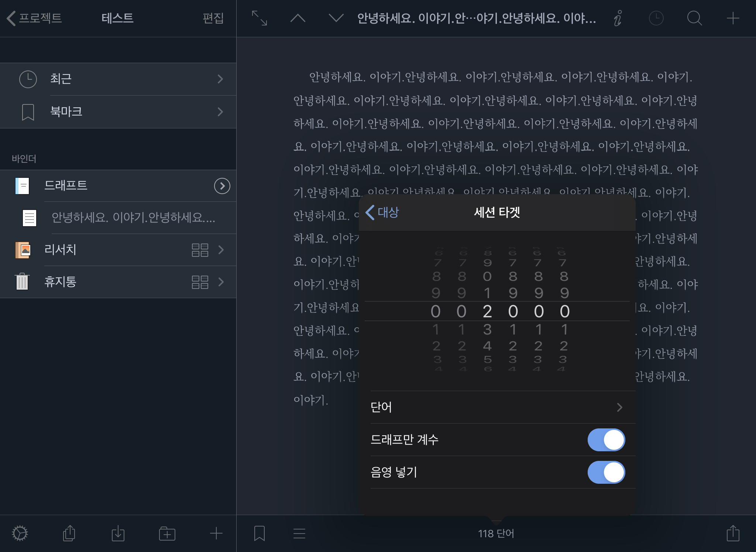Image resolution: width=756 pixels, height=552 pixels.
Task: Open the editor export share icon
Action: 733,534
